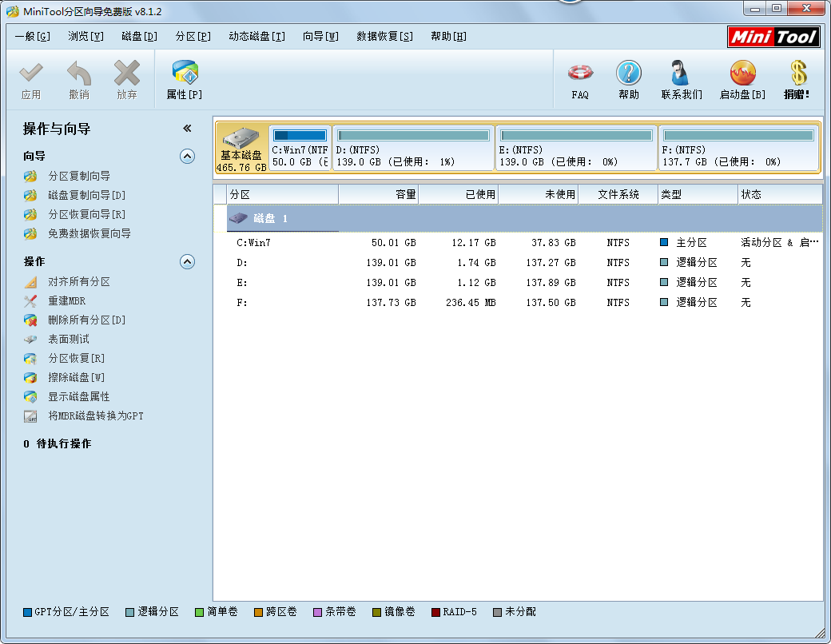This screenshot has height=644, width=831.
Task: Open the 一般[G] menu
Action: pos(32,36)
